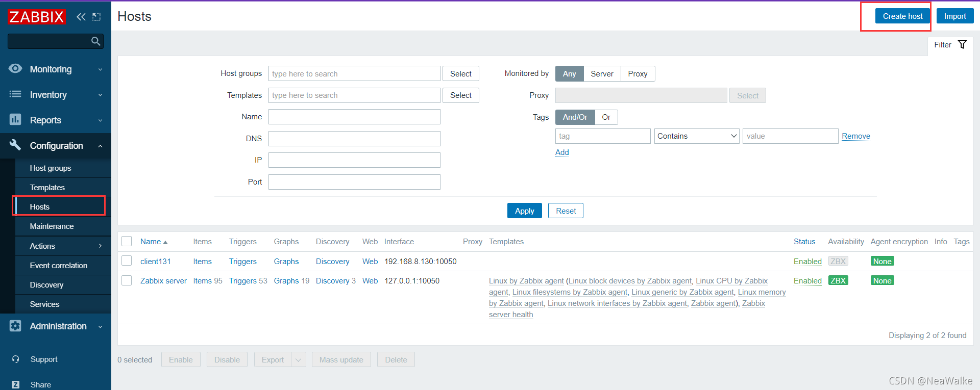Viewport: 980px width, 390px height.
Task: Click the Share Z icon
Action: tap(16, 385)
